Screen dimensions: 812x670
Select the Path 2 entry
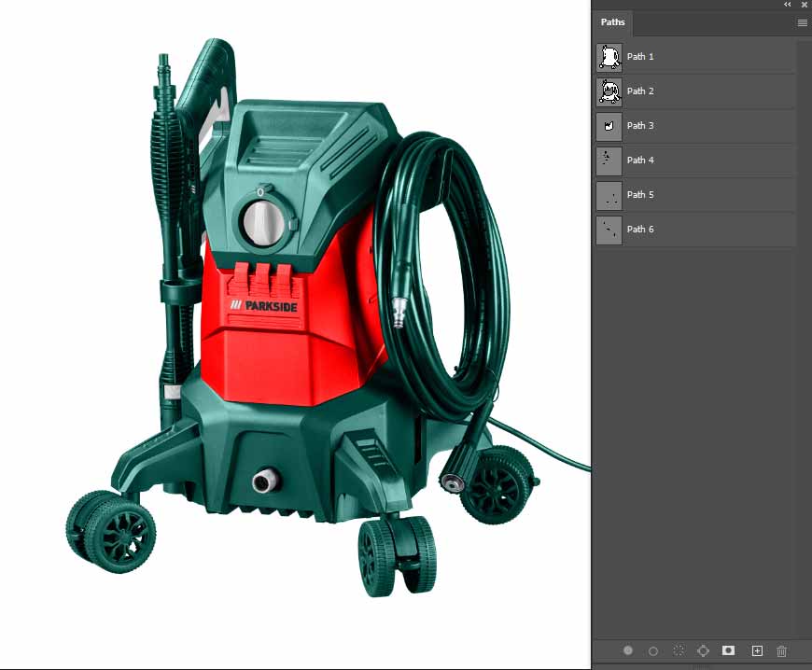pos(695,91)
